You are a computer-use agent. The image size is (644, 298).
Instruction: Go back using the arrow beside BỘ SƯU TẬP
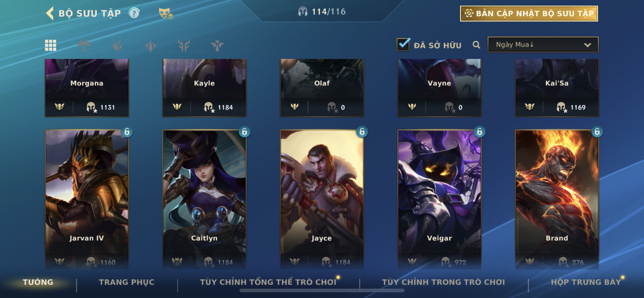click(x=50, y=13)
